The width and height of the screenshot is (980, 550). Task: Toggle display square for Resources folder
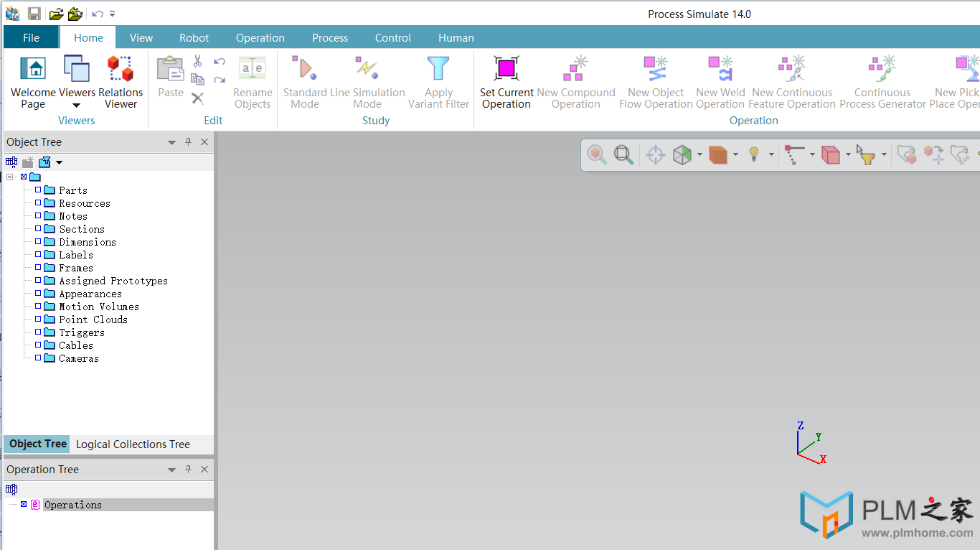click(38, 203)
